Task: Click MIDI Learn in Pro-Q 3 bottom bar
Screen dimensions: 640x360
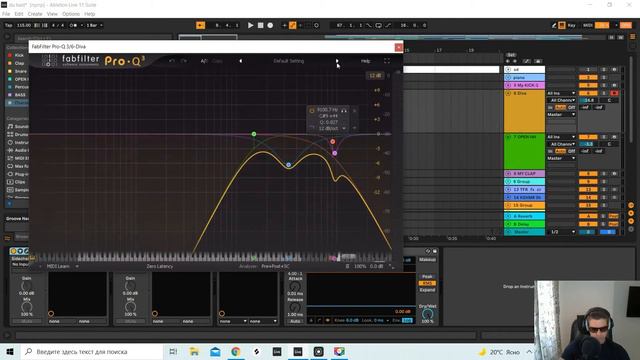Action: pos(58,266)
